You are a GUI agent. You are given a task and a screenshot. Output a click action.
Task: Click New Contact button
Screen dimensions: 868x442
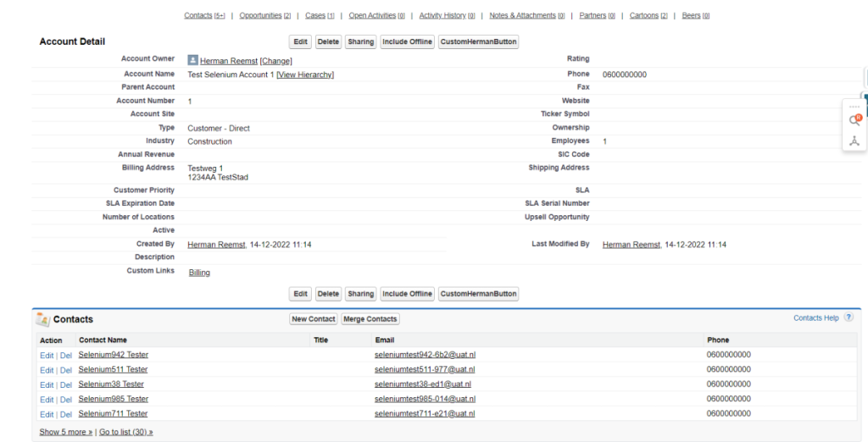(314, 319)
